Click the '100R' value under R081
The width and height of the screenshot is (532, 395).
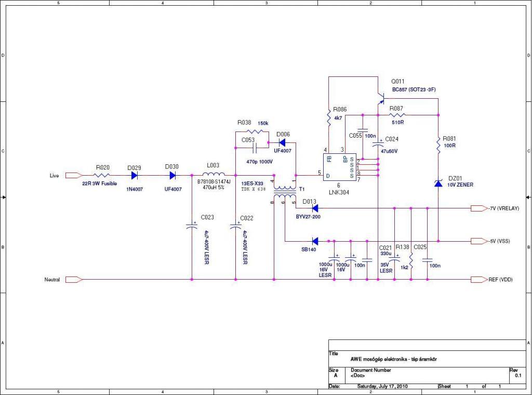[450, 146]
